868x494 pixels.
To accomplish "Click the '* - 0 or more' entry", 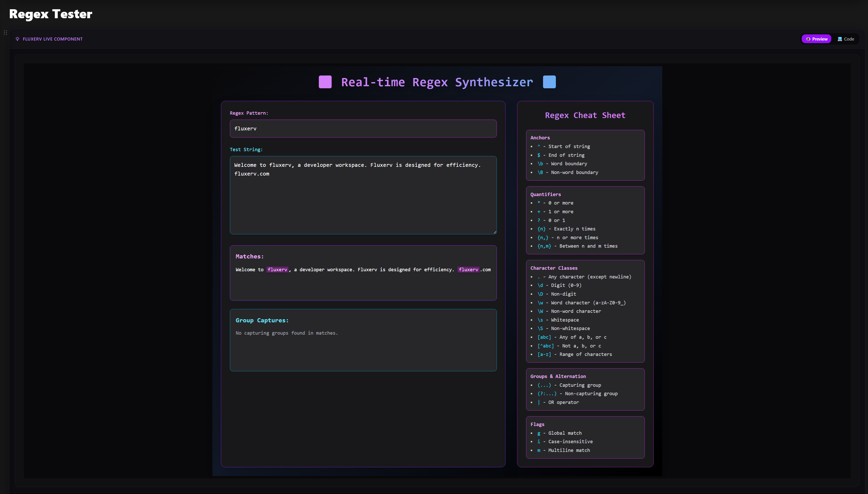I will tap(555, 203).
